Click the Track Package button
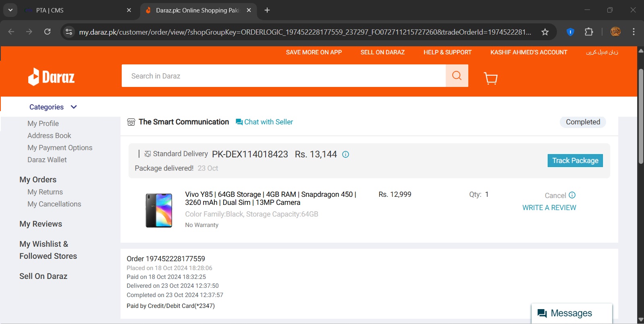This screenshot has width=644, height=324. coord(575,161)
